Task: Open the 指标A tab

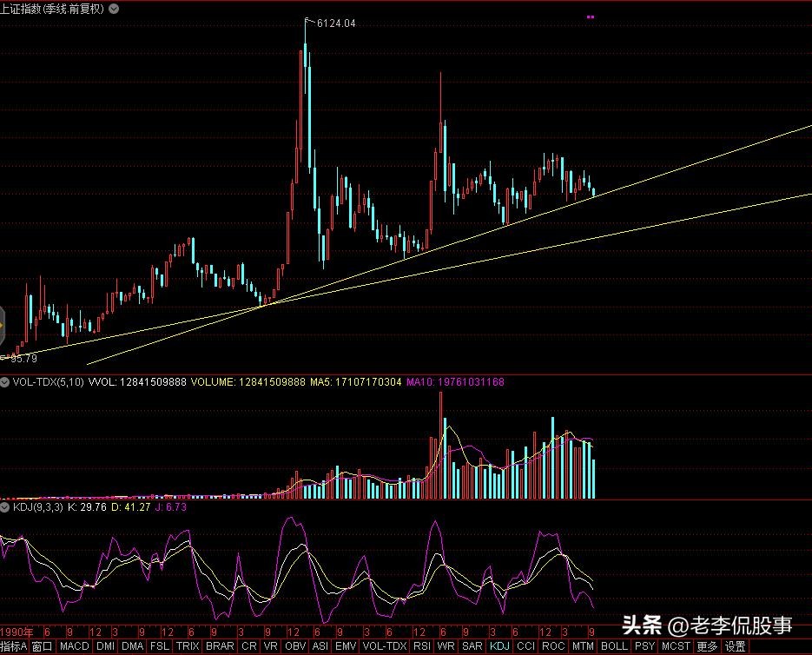Action: (13, 647)
